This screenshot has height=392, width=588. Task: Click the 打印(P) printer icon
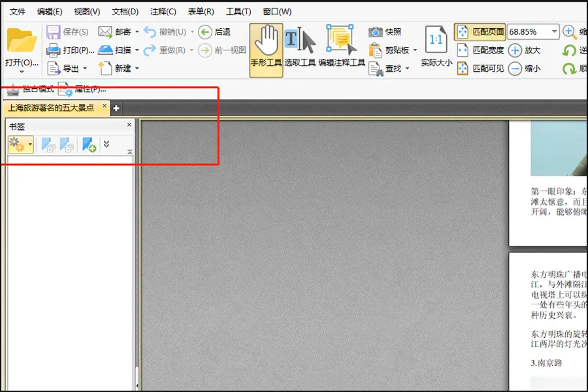click(54, 50)
